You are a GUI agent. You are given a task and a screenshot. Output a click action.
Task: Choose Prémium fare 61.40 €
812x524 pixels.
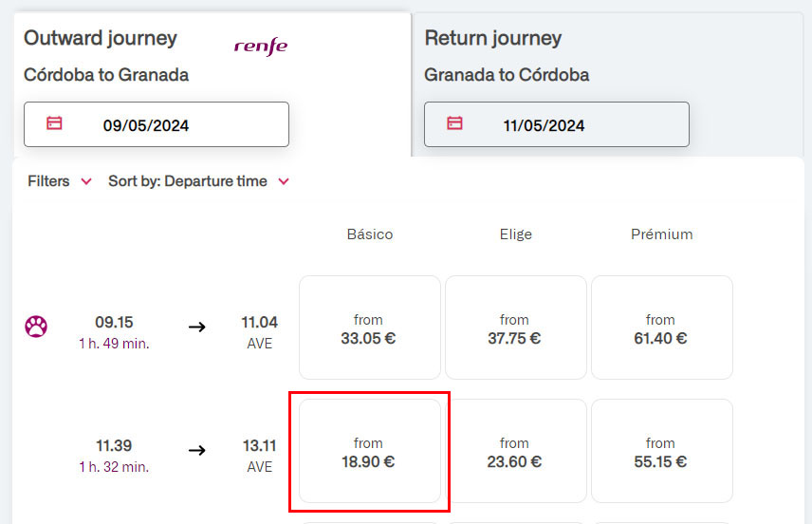[x=661, y=328]
